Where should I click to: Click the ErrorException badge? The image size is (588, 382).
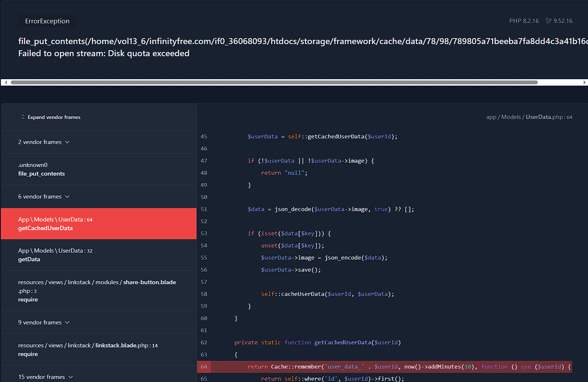coord(47,21)
